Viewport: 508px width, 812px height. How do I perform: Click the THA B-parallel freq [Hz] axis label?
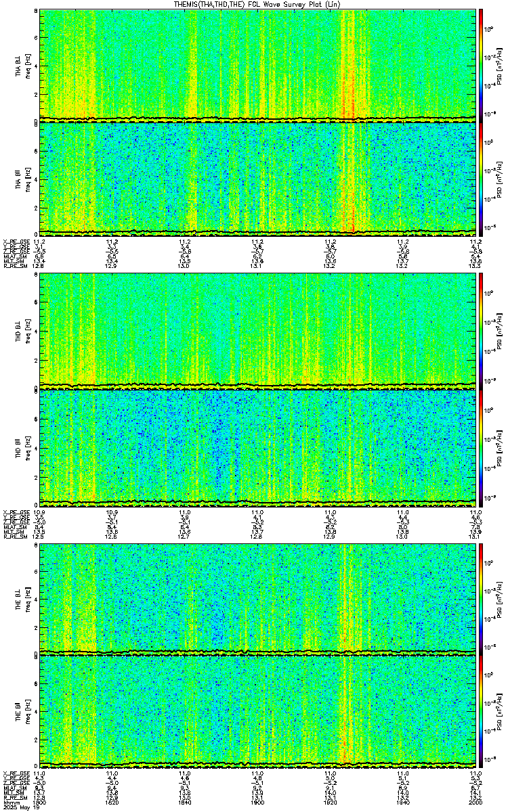(28, 179)
